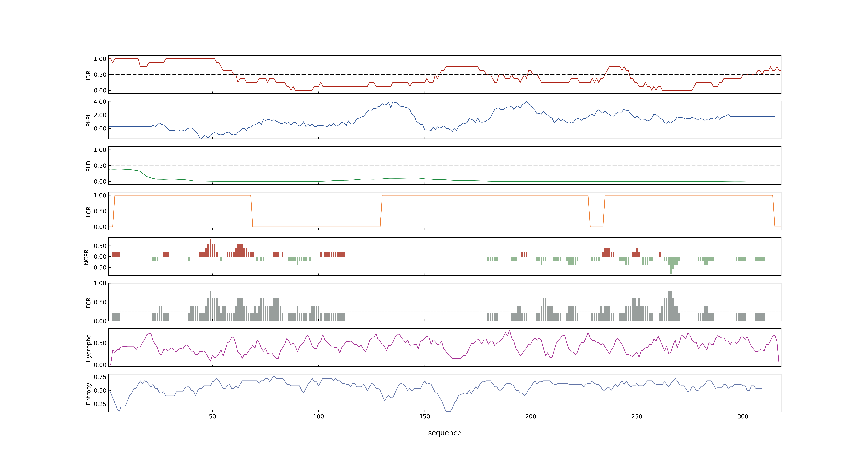The image size is (868, 463).
Task: Click x-axis tick label 100
Action: (x=318, y=416)
